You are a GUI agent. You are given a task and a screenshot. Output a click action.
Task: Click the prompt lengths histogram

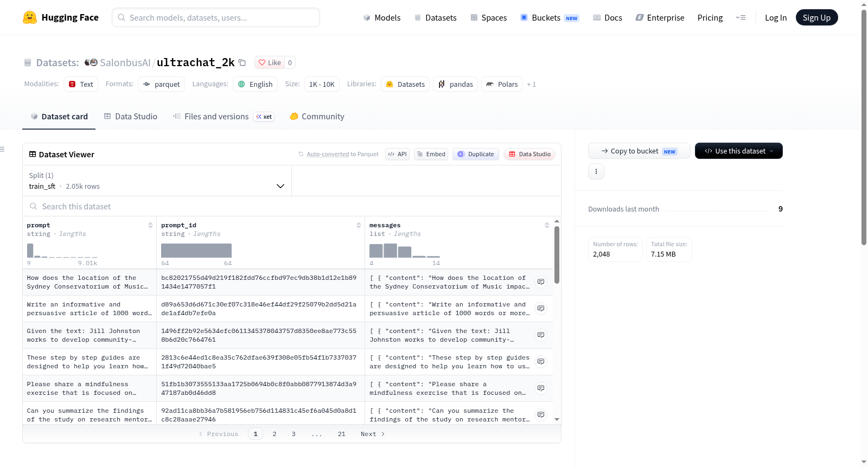pyautogui.click(x=62, y=251)
